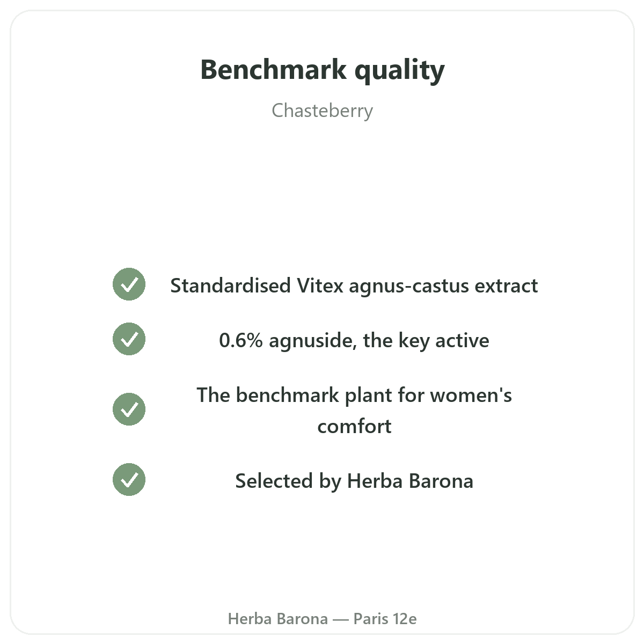644x644 pixels.
Task: Click the checkmark icon next to 0.6% agnuside
Action: pos(129,339)
